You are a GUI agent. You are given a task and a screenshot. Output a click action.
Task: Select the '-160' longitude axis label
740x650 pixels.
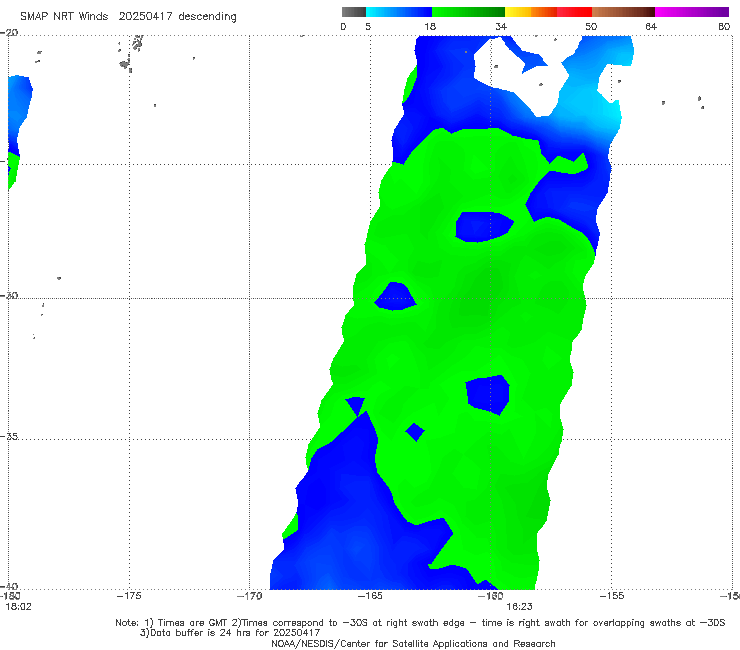click(x=490, y=596)
